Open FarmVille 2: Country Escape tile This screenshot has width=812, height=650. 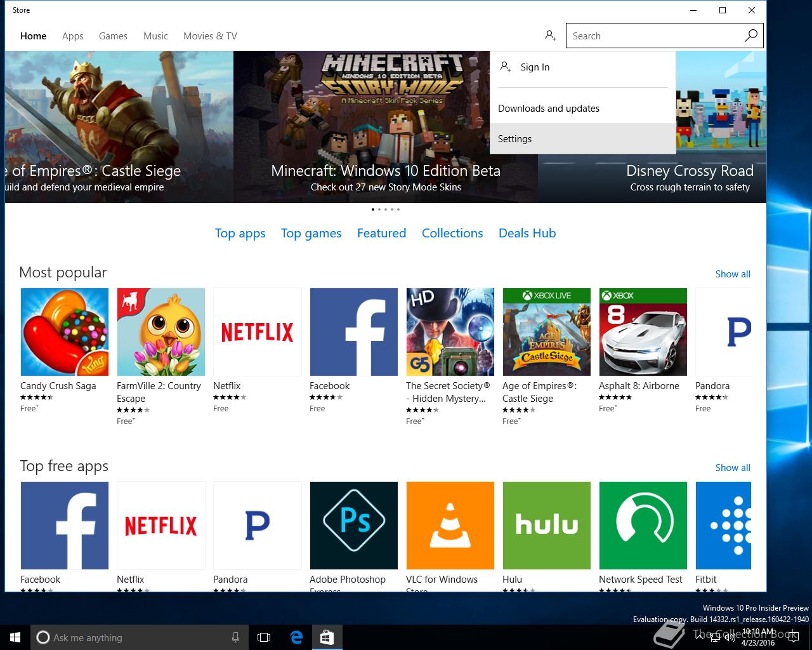tap(161, 332)
